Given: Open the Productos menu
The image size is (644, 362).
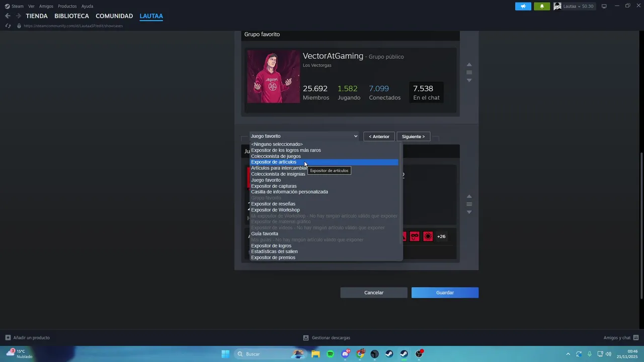Looking at the screenshot, I should pos(67,6).
